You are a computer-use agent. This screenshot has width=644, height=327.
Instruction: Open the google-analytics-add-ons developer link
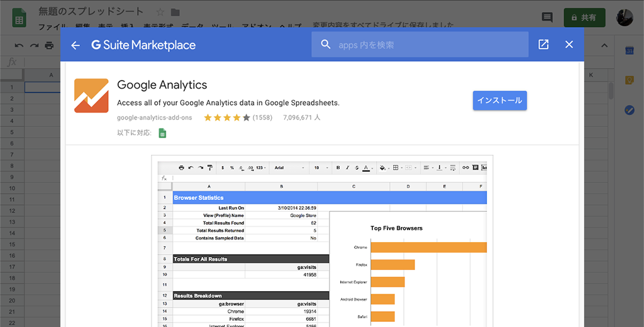point(155,118)
